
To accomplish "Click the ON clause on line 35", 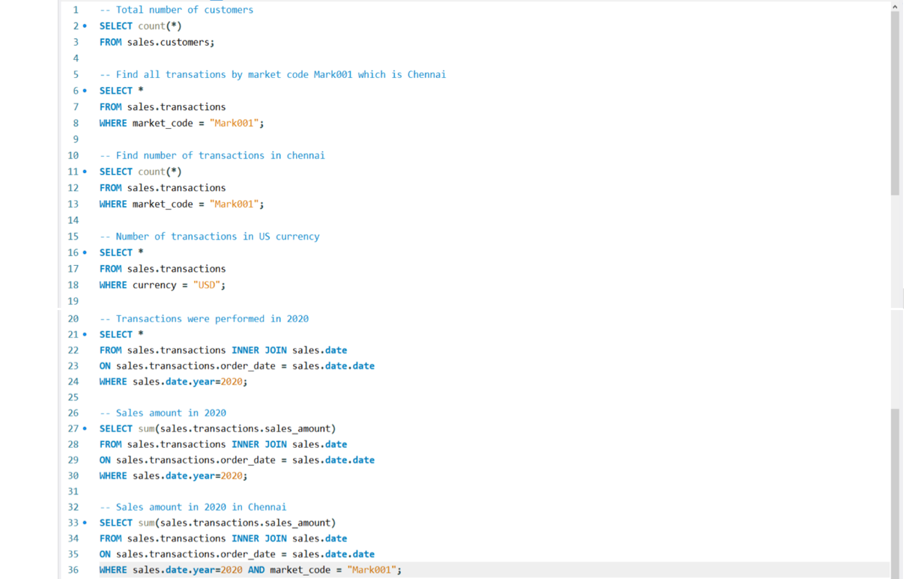I will (x=237, y=555).
